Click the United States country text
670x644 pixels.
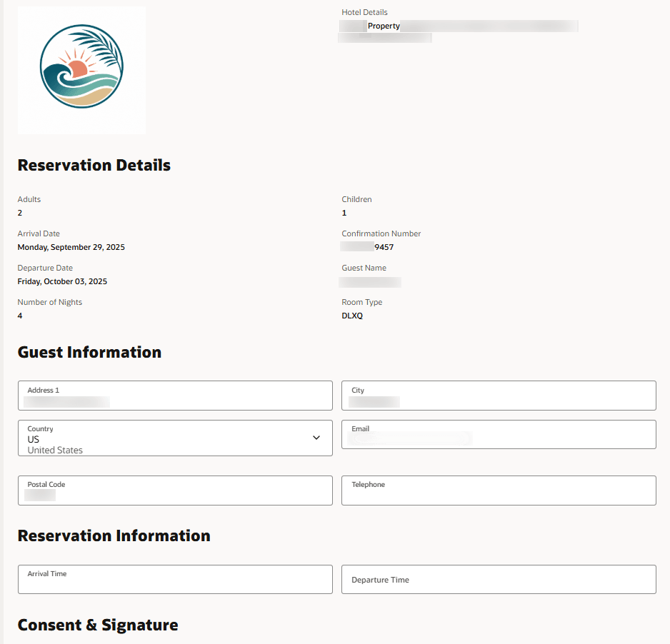55,450
